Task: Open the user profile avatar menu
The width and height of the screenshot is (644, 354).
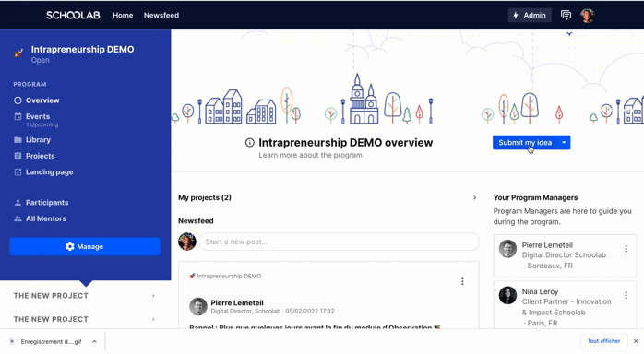Action: 588,15
